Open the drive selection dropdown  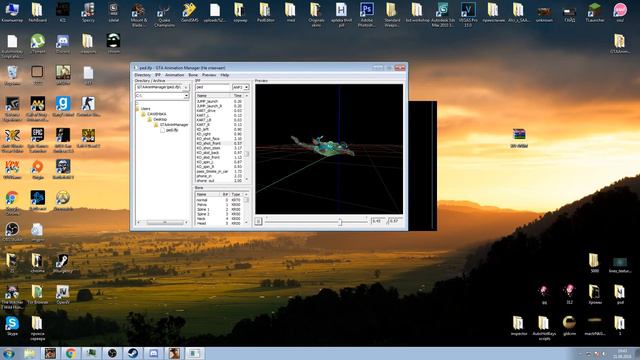pyautogui.click(x=186, y=96)
